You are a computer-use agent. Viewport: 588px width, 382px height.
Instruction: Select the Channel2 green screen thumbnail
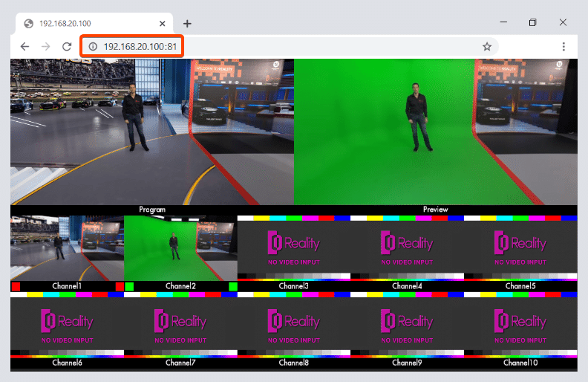180,248
